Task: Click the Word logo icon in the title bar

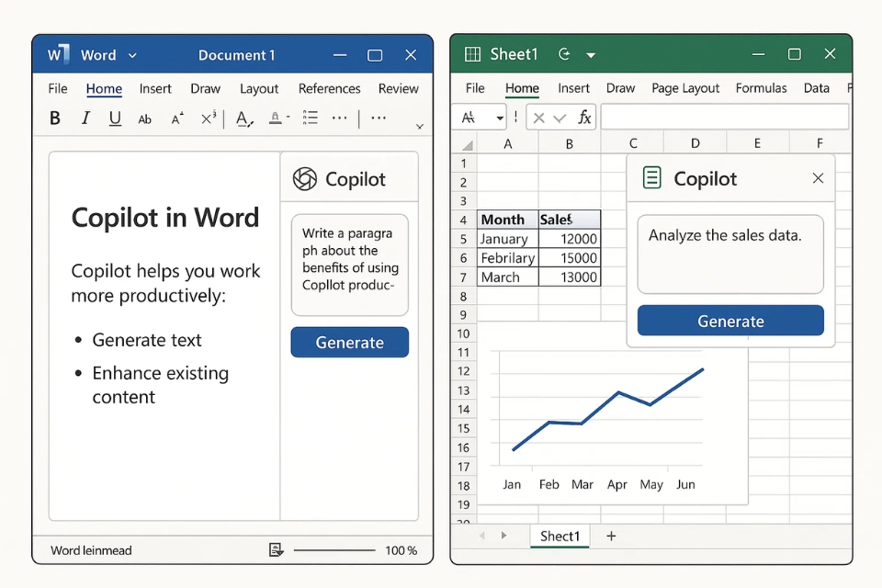Action: pos(58,54)
